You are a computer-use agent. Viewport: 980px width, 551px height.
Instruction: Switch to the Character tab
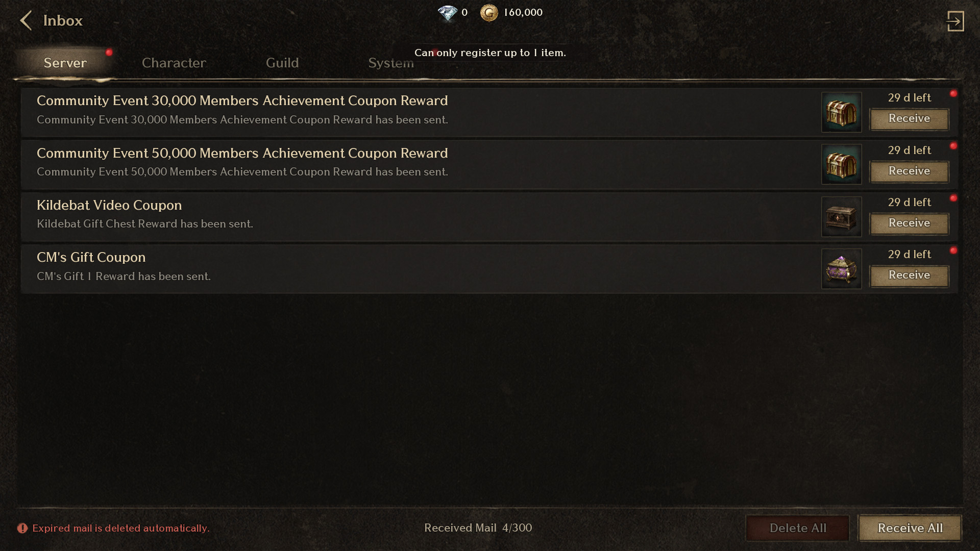point(174,63)
